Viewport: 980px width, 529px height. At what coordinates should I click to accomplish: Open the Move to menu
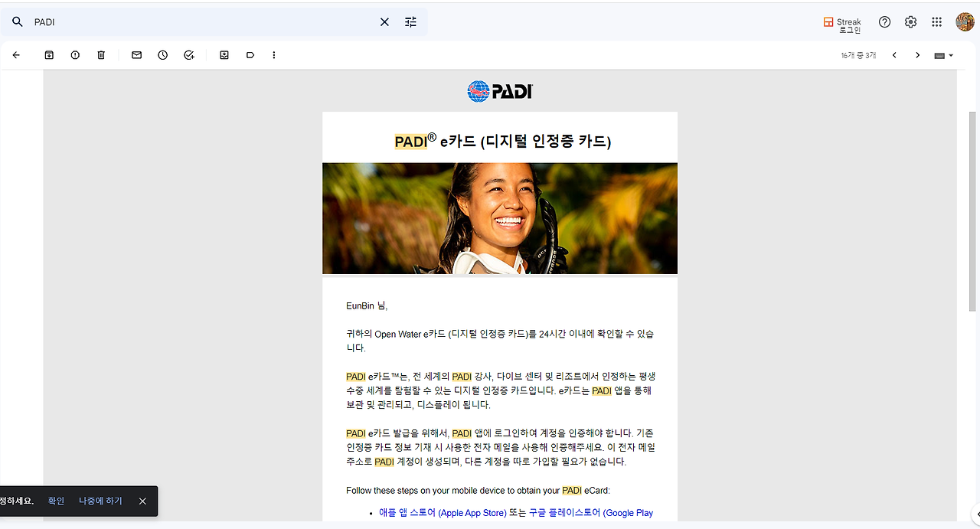pos(224,55)
